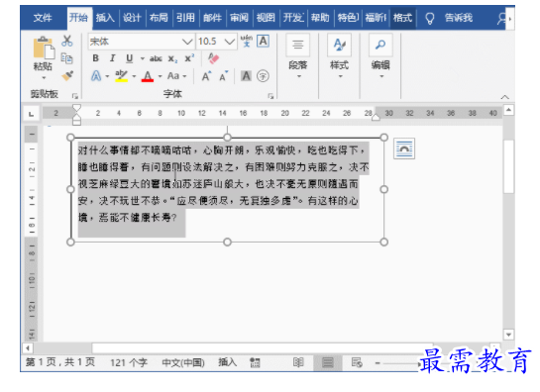This screenshot has height=392, width=540.
Task: Click the phonetic guide (wén) icon
Action: [x=247, y=41]
